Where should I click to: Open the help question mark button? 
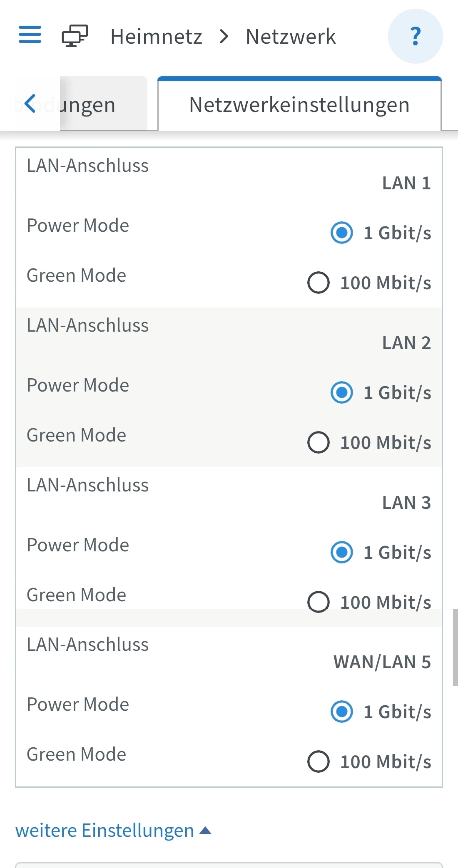(415, 36)
